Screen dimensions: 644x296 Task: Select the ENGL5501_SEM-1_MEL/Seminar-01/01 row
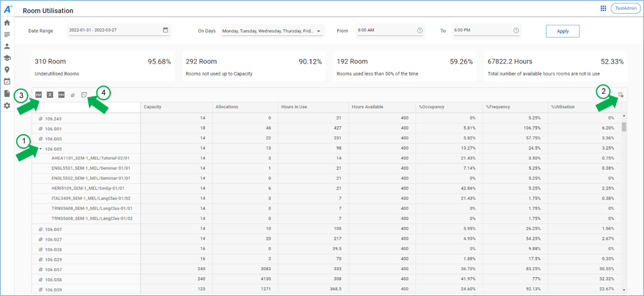pos(326,168)
